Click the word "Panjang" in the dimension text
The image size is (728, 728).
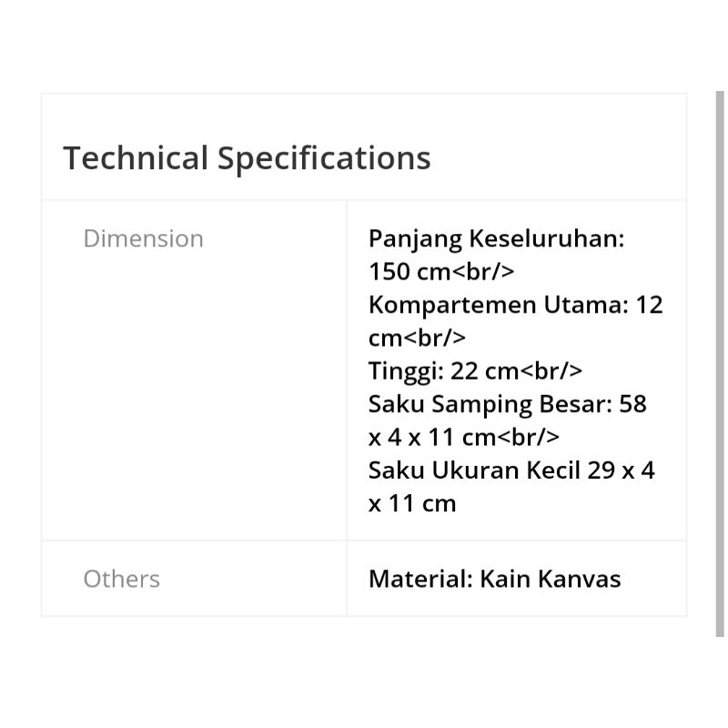(415, 239)
